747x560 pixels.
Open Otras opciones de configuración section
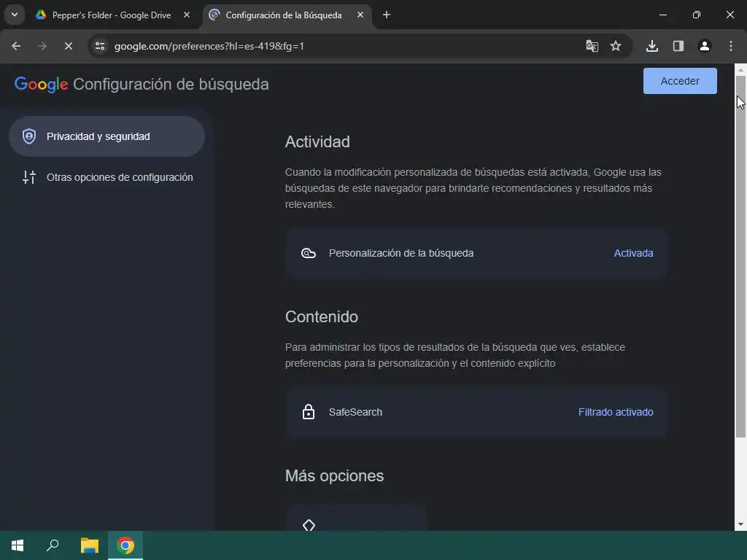(x=107, y=177)
